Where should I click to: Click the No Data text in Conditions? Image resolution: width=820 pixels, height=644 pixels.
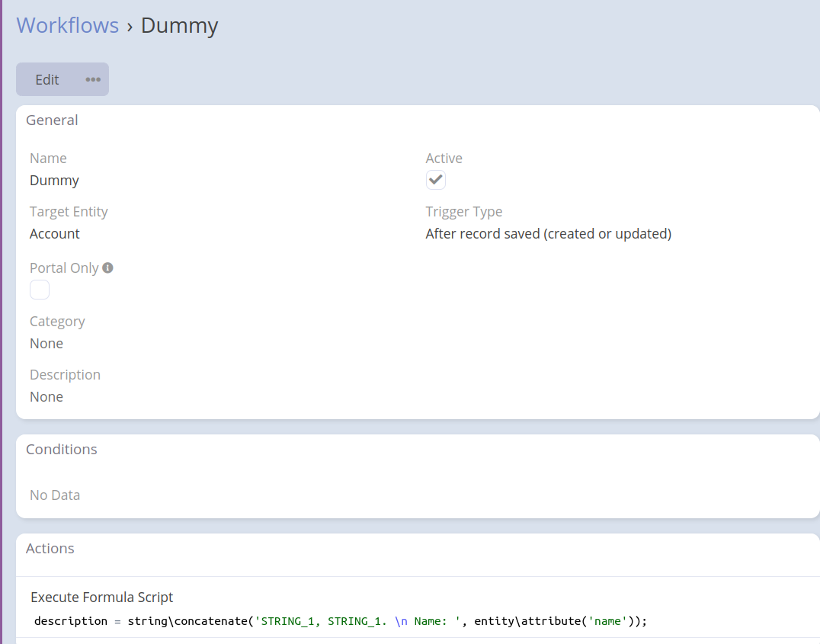[x=55, y=495]
